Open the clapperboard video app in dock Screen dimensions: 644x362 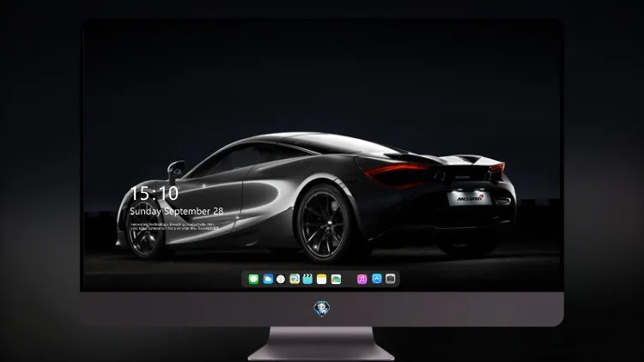point(307,279)
